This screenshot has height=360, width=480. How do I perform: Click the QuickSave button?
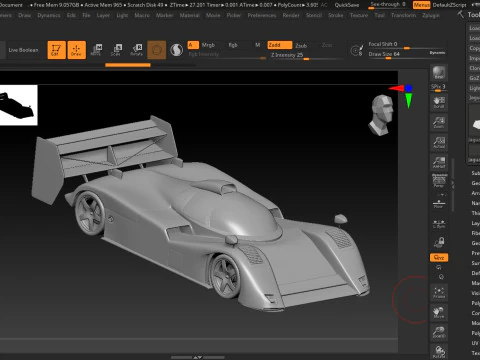coord(347,5)
